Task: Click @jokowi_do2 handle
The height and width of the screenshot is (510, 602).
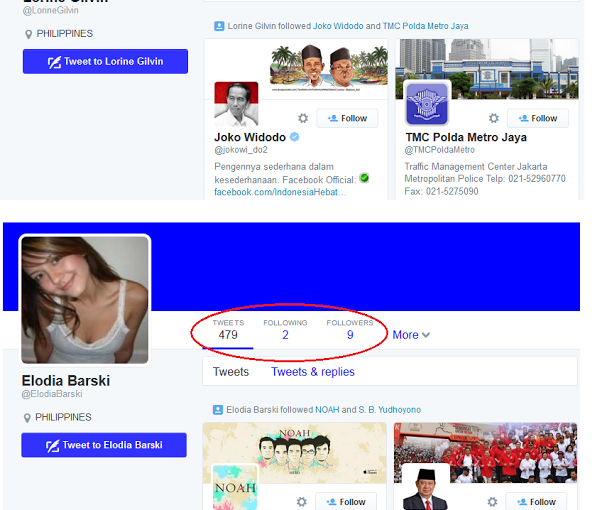Action: [241, 150]
